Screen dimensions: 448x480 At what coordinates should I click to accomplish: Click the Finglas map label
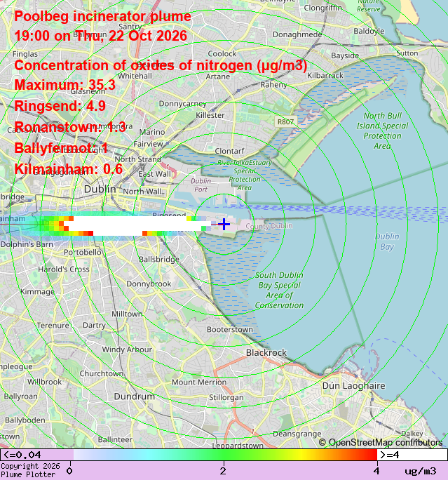point(25,55)
